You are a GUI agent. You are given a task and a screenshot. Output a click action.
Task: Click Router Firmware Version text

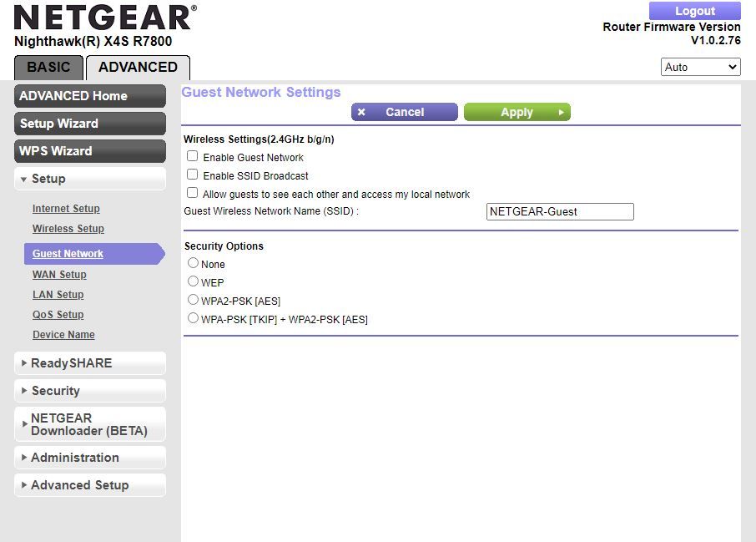click(672, 27)
